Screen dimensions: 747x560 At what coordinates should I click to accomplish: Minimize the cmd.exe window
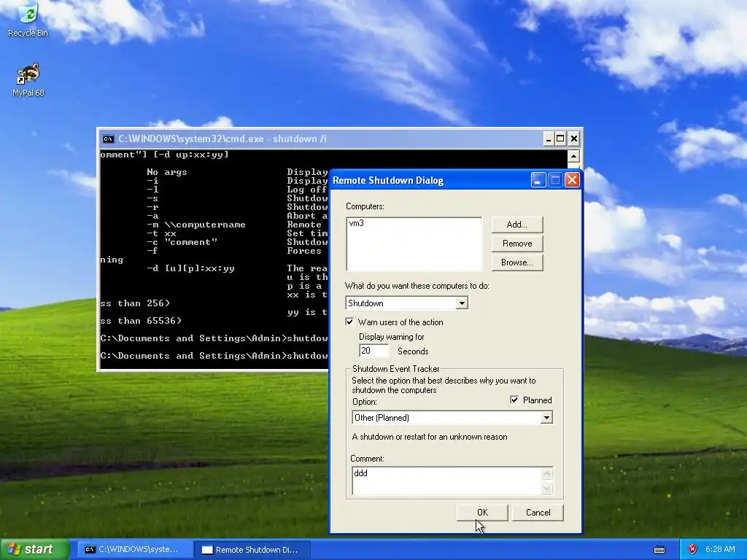click(549, 139)
